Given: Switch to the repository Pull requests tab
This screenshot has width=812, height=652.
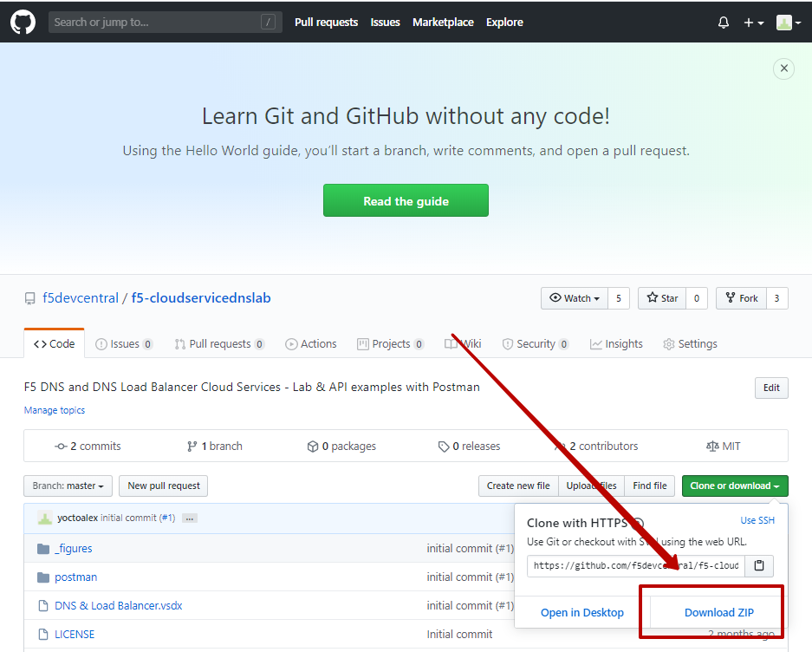Looking at the screenshot, I should pos(219,343).
